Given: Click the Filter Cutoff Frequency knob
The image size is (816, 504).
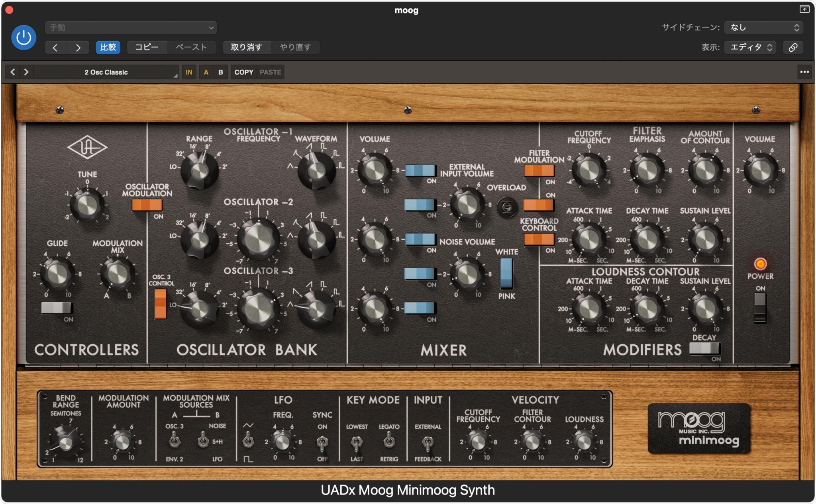Looking at the screenshot, I should 589,170.
